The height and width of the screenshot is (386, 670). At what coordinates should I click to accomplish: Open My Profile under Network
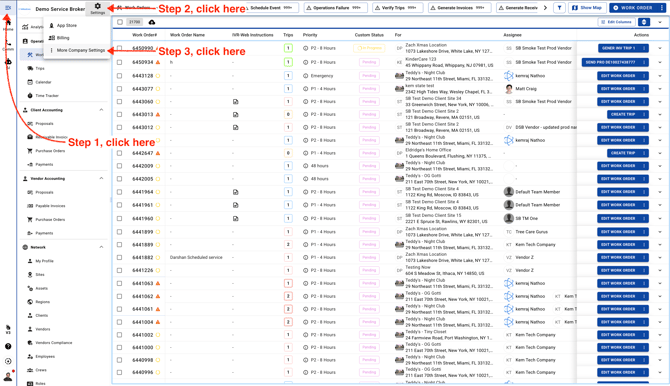coord(44,261)
